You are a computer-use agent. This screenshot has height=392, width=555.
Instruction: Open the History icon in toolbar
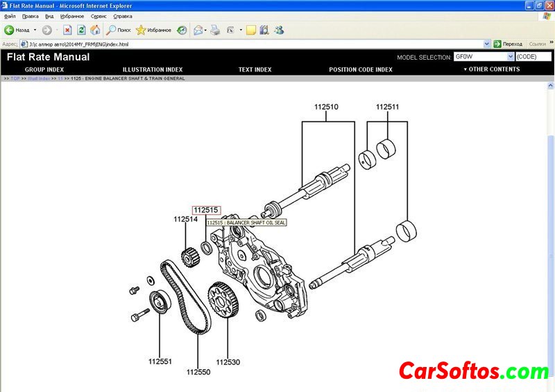[182, 30]
